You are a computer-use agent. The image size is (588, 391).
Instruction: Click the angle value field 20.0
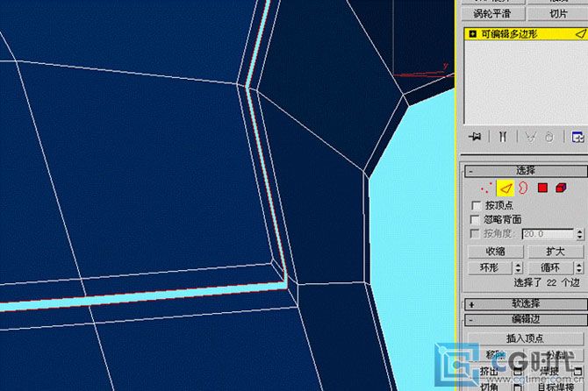tap(548, 234)
